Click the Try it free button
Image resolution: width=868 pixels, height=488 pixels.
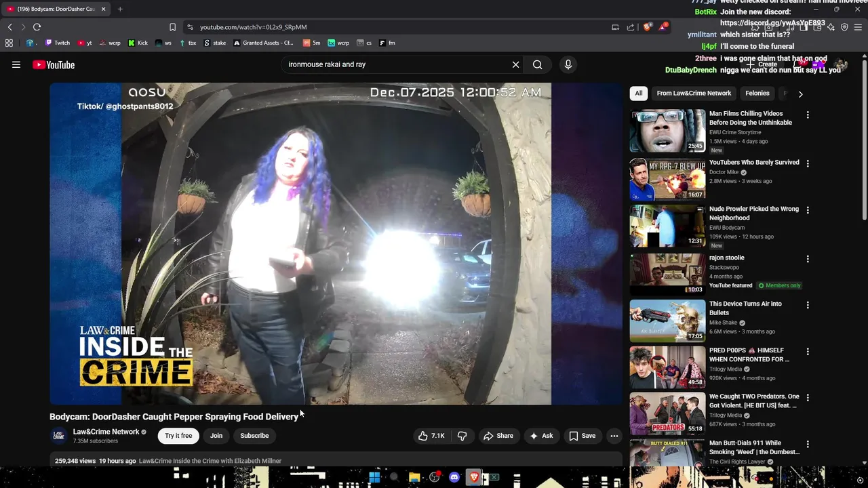click(178, 436)
